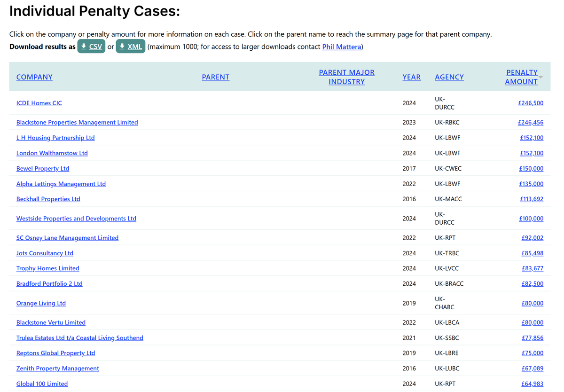Sort by Parent Major Industry header
Image resolution: width=564 pixels, height=392 pixels.
[x=347, y=77]
